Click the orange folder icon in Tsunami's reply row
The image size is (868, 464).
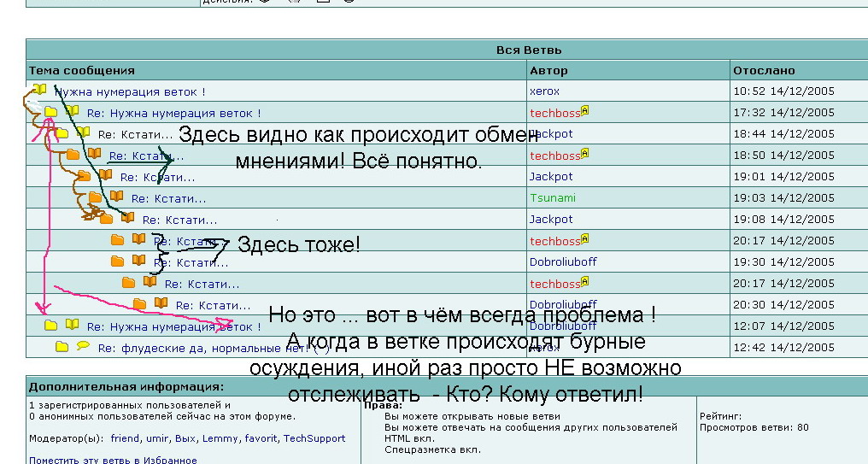click(x=96, y=197)
